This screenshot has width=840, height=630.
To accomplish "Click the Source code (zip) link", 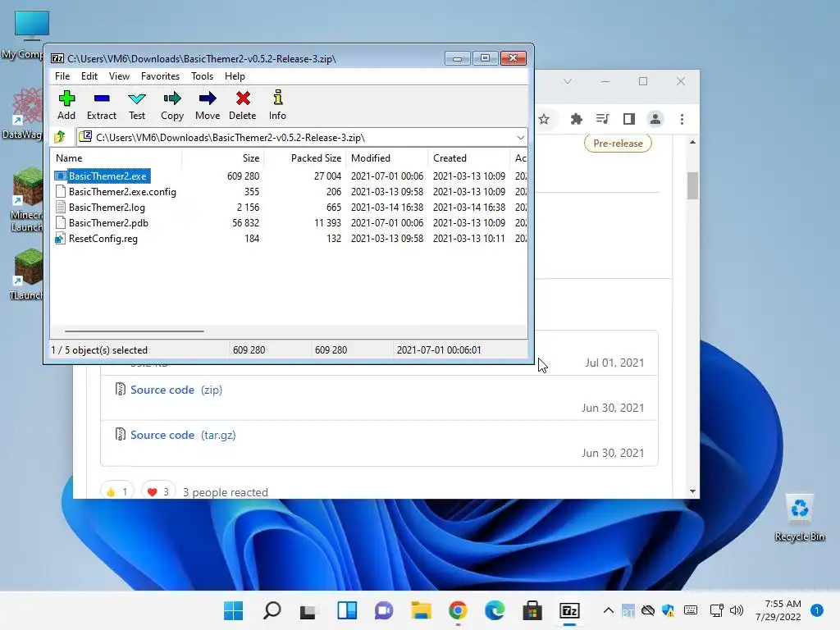I will [x=176, y=390].
